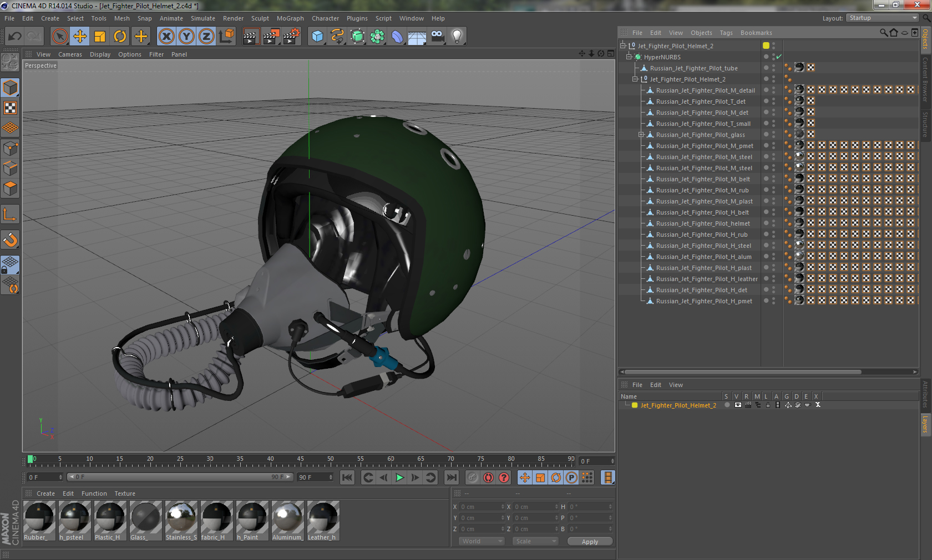This screenshot has width=932, height=560.
Task: Open Material Manager Texture menu
Action: 125,493
